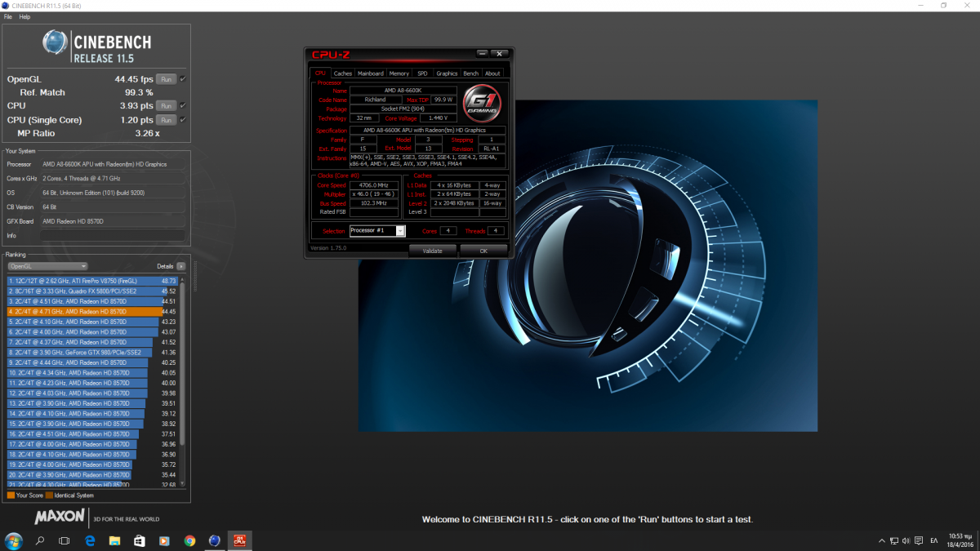980x551 pixels.
Task: Switch to Caches tab in CPU-Z
Action: [343, 73]
